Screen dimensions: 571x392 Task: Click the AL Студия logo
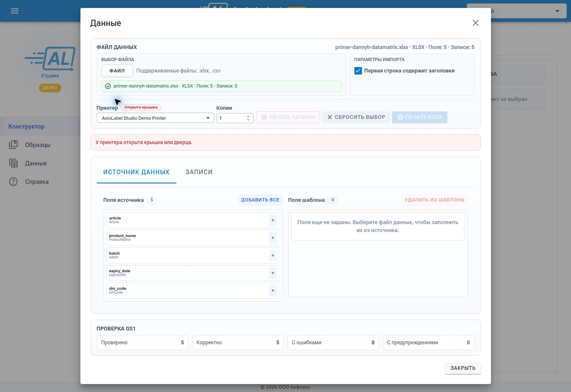[x=50, y=62]
